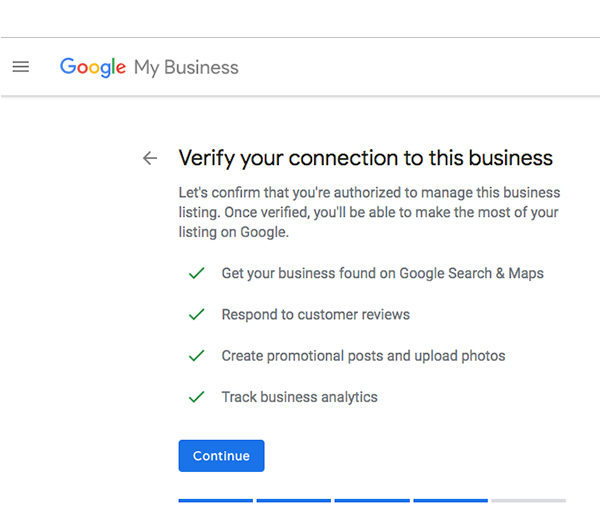Click the second blue progress segment

click(293, 500)
